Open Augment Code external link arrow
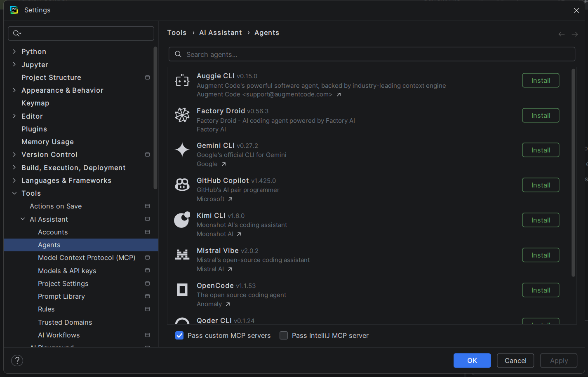 (x=339, y=95)
